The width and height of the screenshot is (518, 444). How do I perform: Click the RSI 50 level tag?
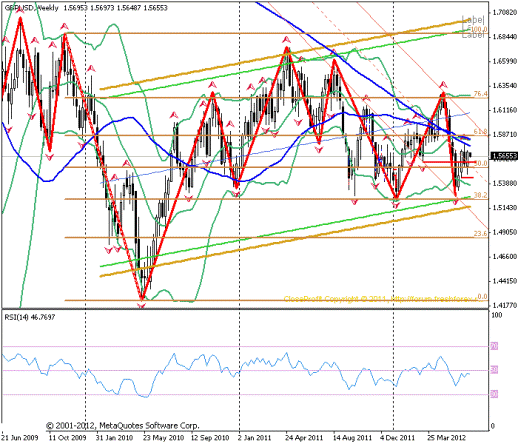(494, 370)
